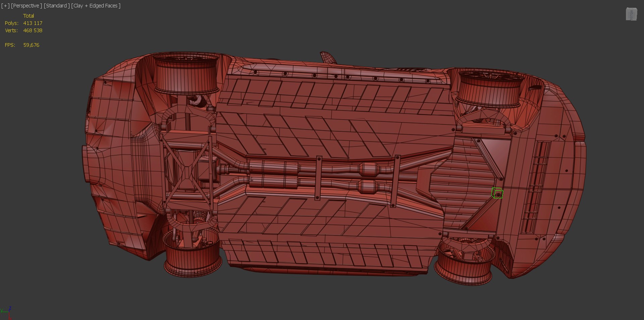Click the FPS value 59,676
This screenshot has width=644, height=320.
pos(31,45)
